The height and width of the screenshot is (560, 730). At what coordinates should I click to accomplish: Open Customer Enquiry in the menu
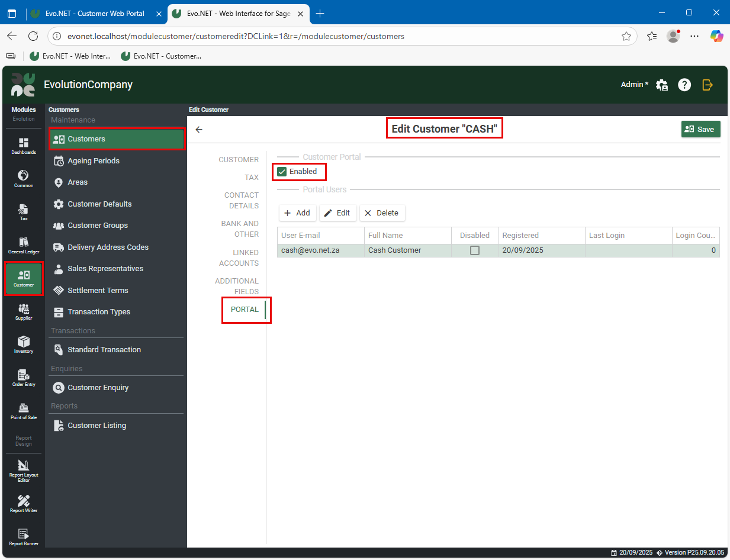tap(98, 388)
